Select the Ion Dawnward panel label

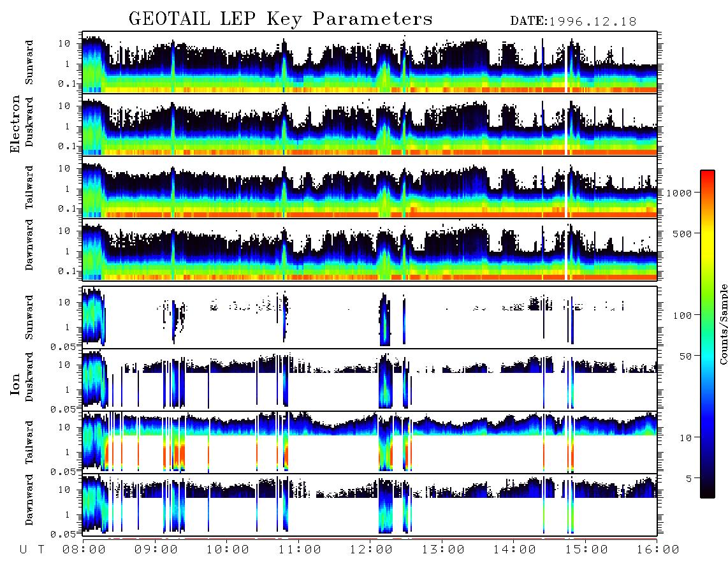coord(29,500)
